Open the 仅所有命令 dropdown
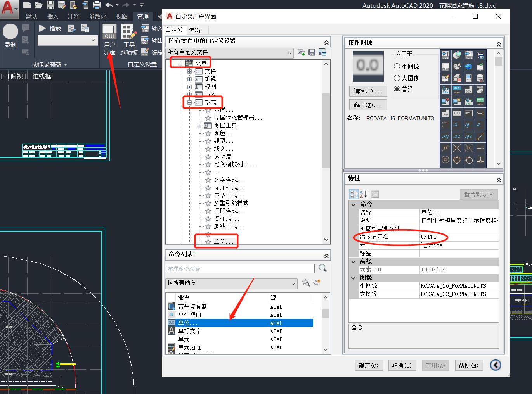532x394 pixels. point(294,283)
